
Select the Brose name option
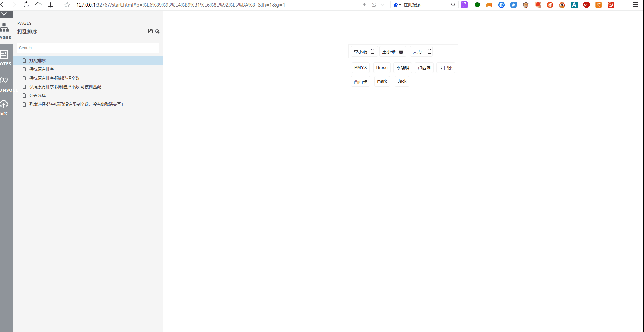coord(382,68)
